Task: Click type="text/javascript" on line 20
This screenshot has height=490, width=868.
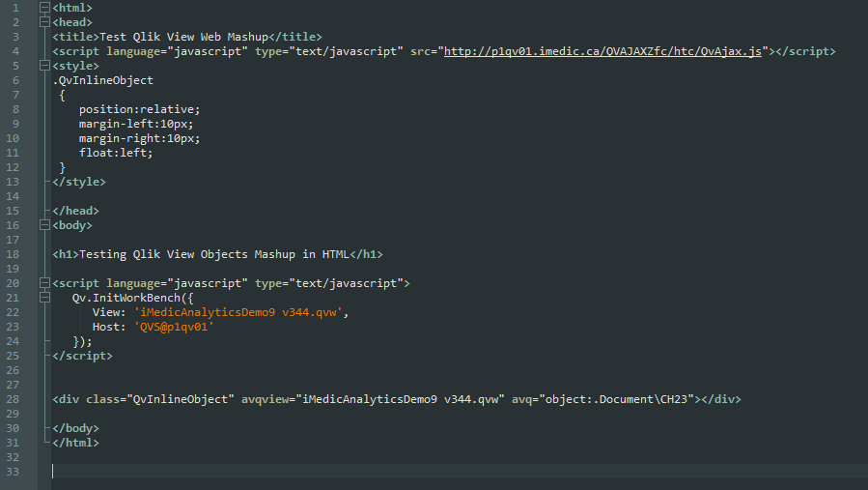Action: click(x=329, y=283)
